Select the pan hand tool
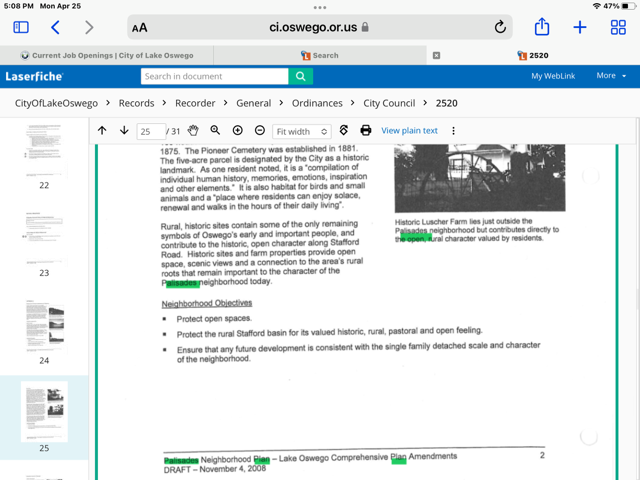This screenshot has width=640, height=480. (x=193, y=131)
